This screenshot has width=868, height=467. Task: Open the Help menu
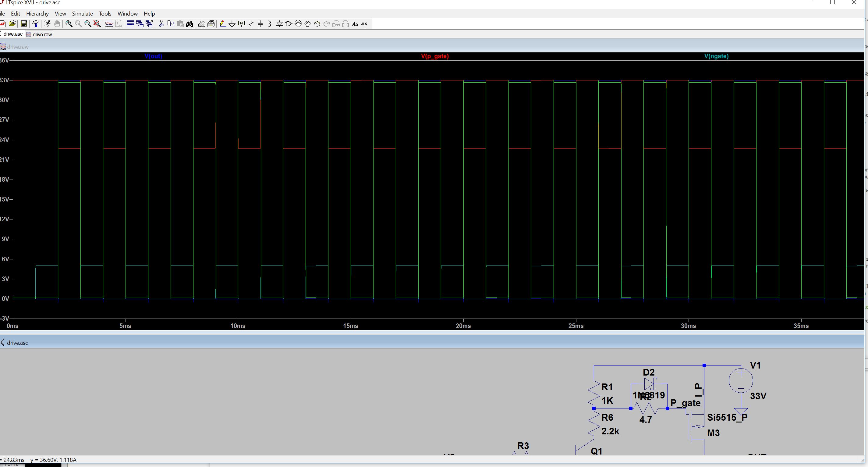click(149, 13)
